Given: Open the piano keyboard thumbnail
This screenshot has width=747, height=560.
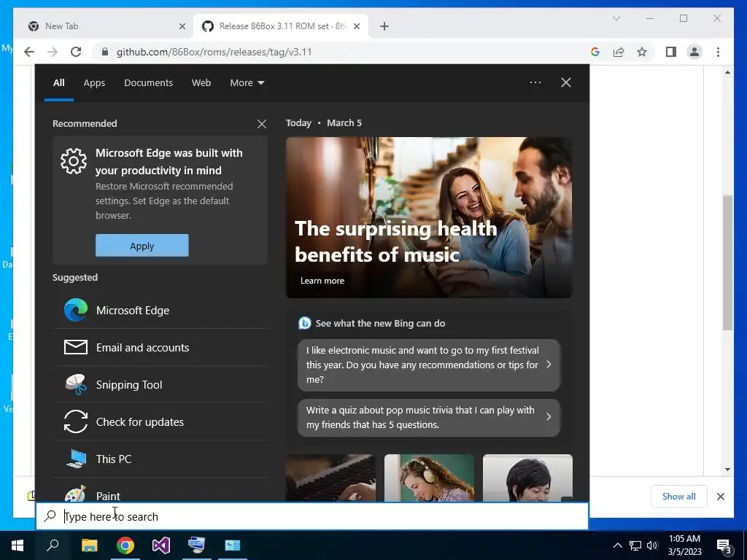Looking at the screenshot, I should [330, 478].
